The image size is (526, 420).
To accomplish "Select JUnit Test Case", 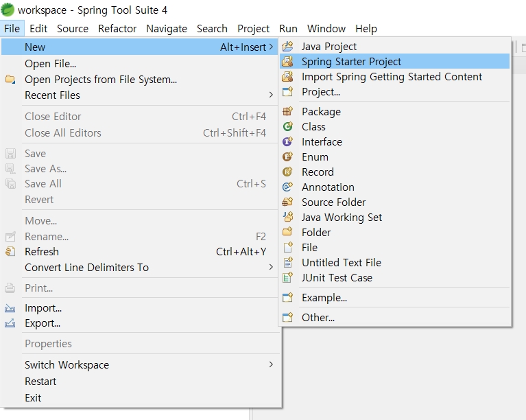I will 394,278.
